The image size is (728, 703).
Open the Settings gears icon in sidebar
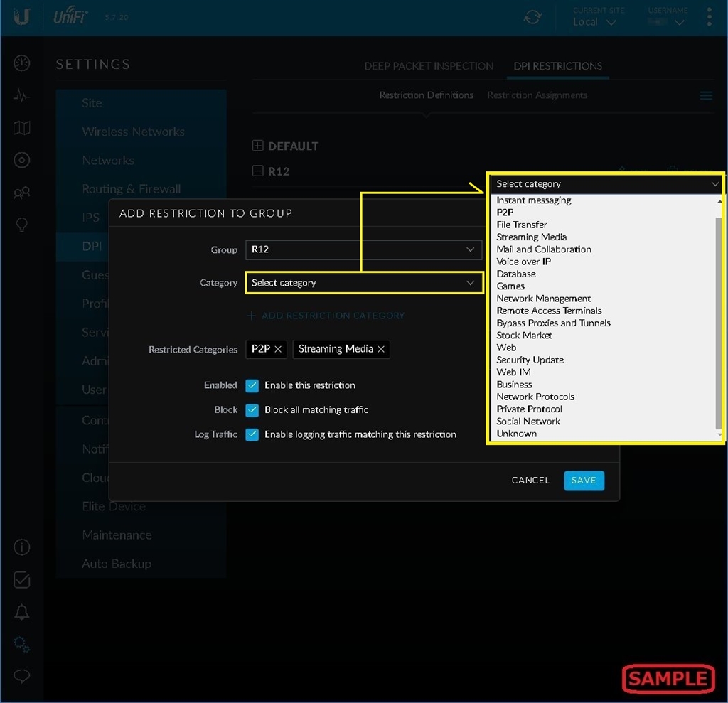coord(22,645)
